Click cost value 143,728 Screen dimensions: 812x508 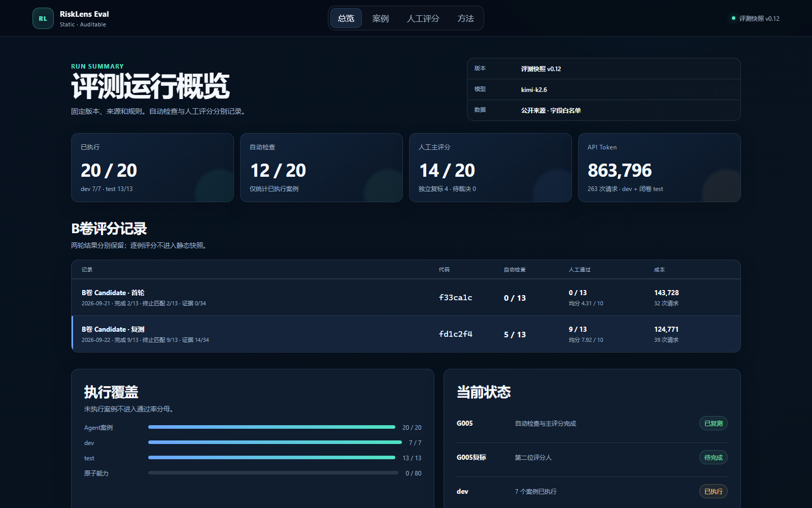666,293
